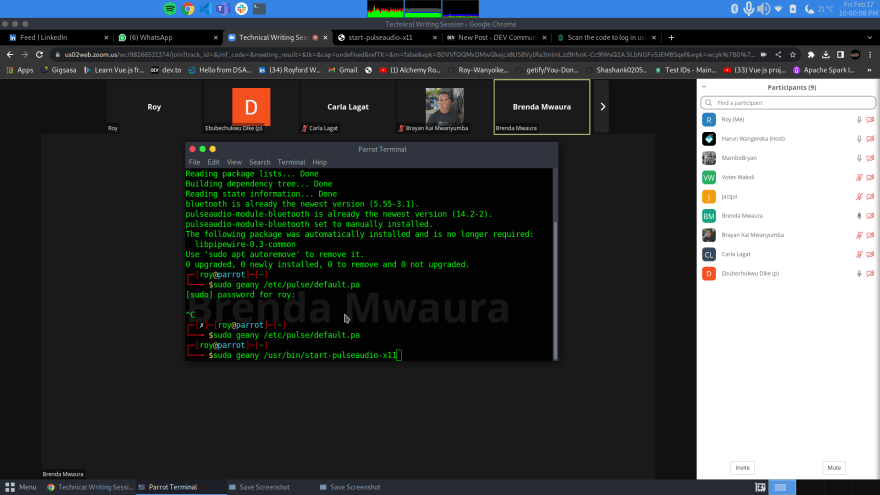The width and height of the screenshot is (880, 495).
Task: Close the WhatsApp tab
Action: point(216,38)
